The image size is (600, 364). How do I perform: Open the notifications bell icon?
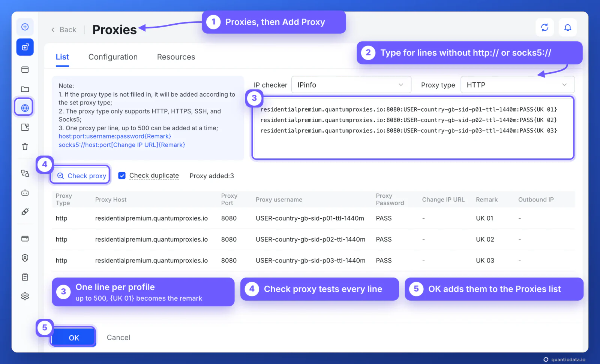568,27
